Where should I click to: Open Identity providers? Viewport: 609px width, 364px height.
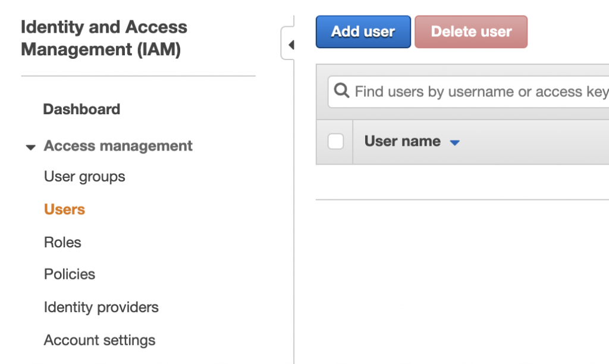(x=101, y=307)
